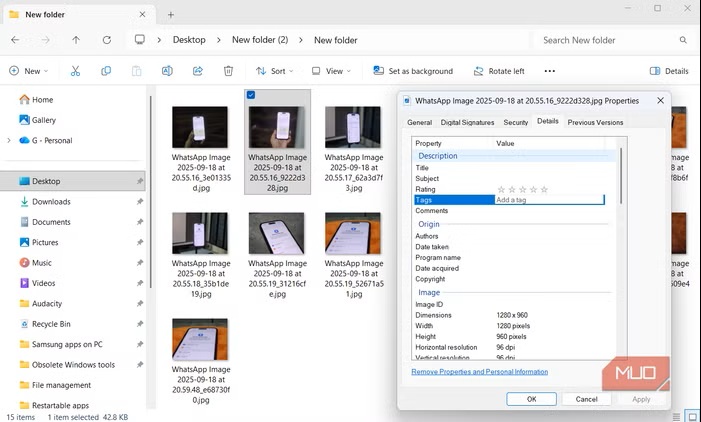Switch to the Previous Versions tab
Viewport: 701px width, 422px height.
point(595,122)
